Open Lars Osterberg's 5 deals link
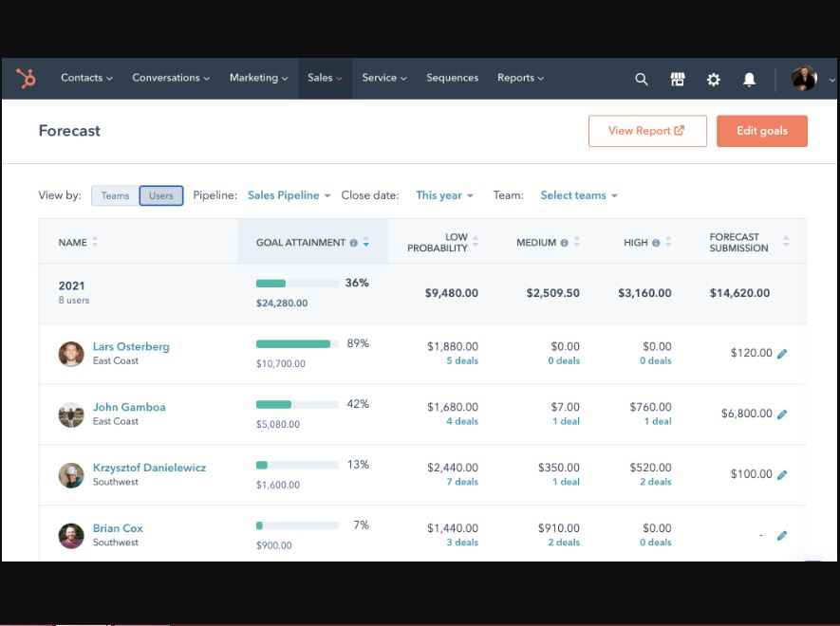 (x=463, y=360)
